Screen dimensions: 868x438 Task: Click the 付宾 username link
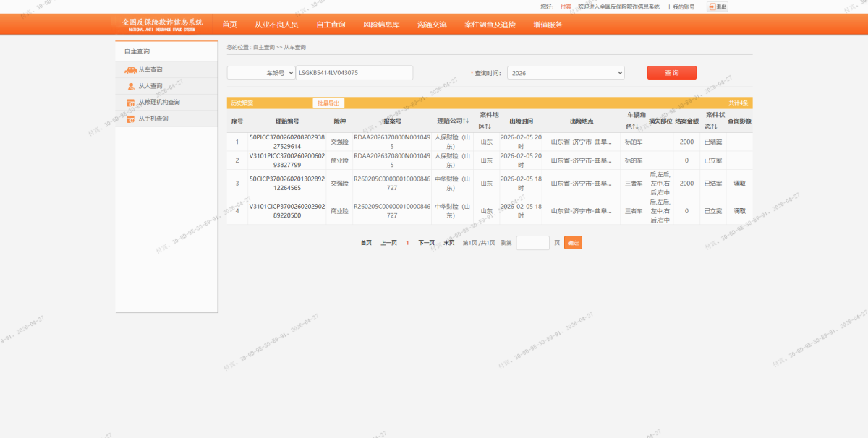[x=566, y=7]
